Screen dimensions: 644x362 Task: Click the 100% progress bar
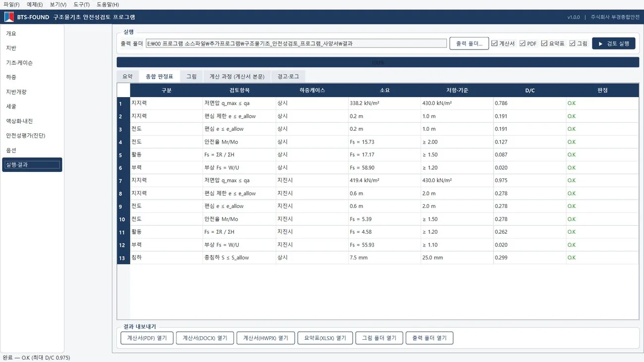tap(378, 62)
